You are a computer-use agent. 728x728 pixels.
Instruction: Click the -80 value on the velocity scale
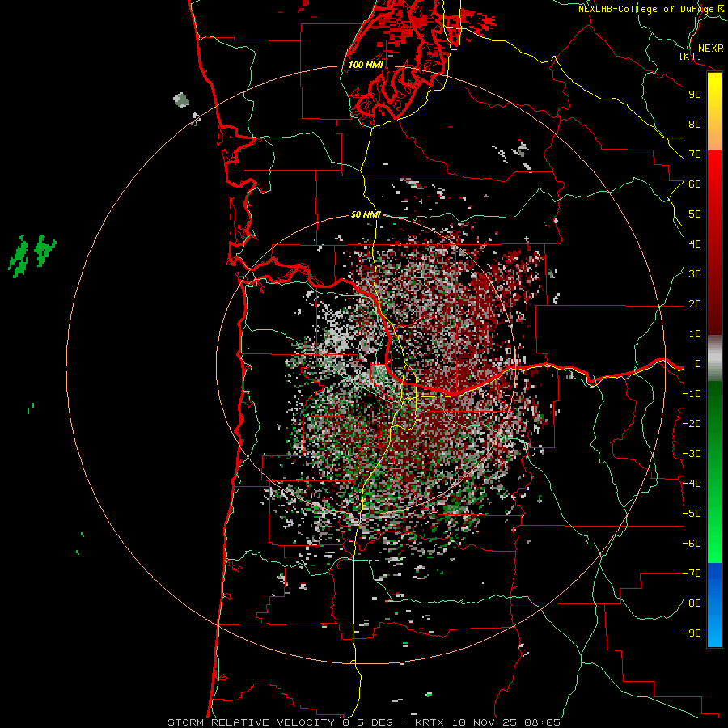coord(692,603)
